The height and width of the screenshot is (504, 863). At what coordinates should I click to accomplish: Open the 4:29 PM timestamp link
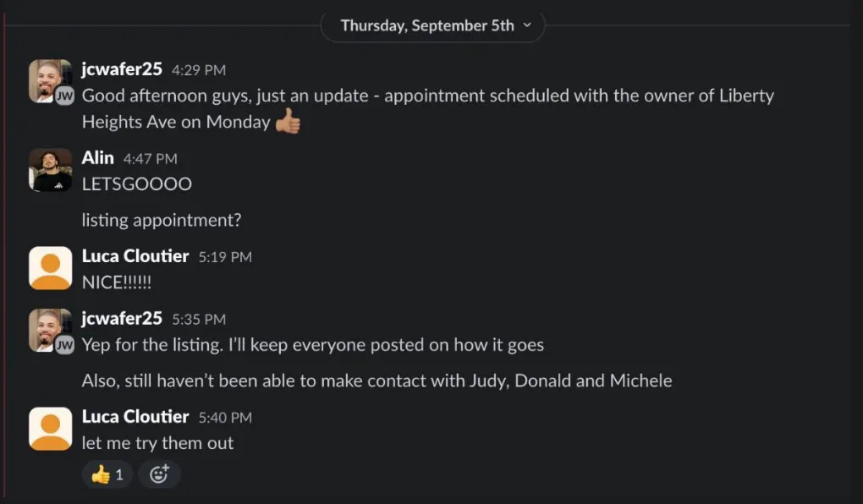(199, 71)
